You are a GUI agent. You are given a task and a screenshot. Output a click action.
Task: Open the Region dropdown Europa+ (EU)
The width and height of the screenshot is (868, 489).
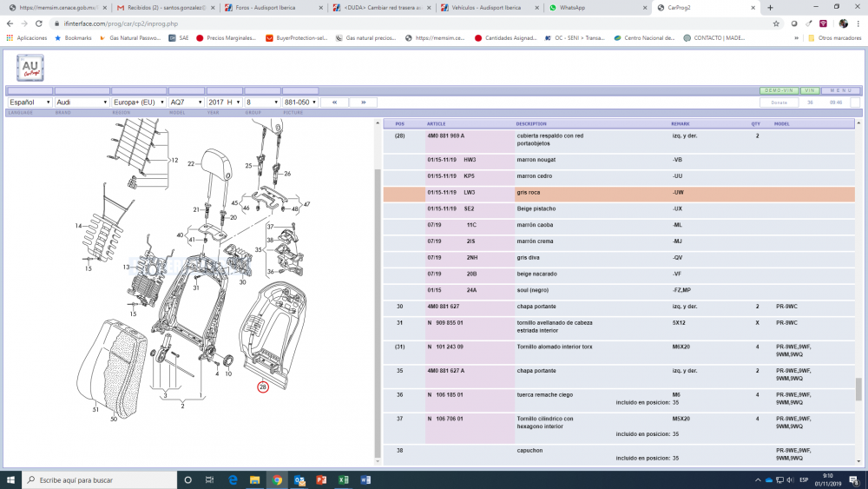tap(139, 102)
